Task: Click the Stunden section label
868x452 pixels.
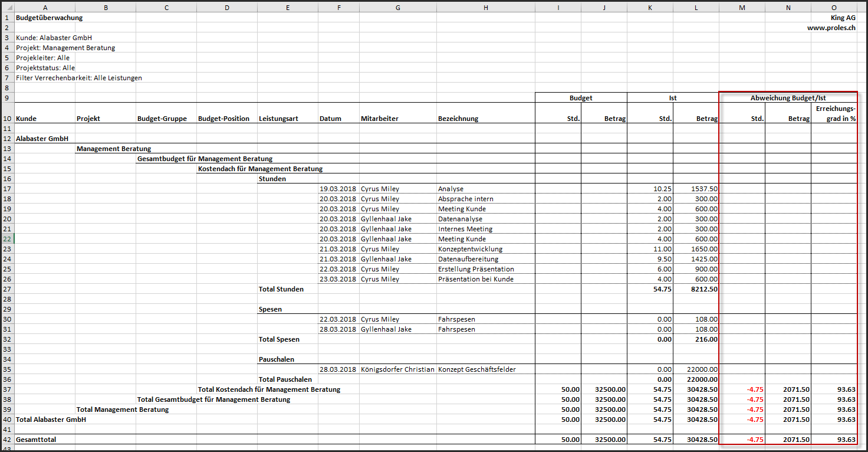Action: [x=272, y=179]
